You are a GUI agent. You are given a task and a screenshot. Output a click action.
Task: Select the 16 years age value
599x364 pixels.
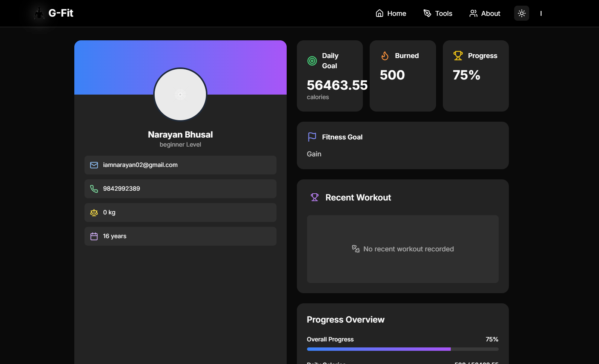coord(115,236)
